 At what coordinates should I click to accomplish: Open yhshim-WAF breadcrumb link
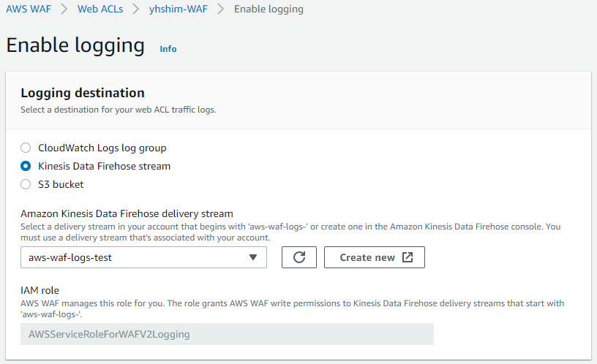coord(179,9)
